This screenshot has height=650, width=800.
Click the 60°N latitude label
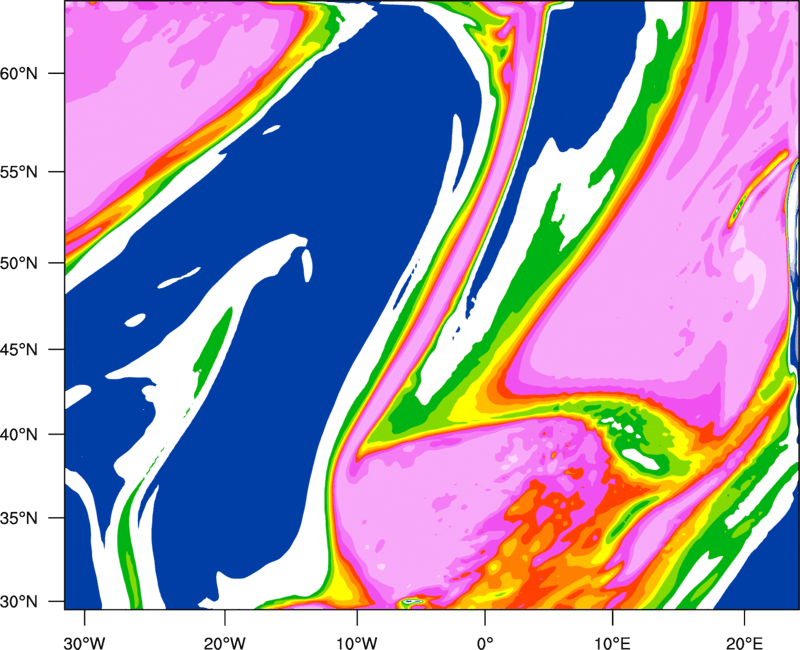pos(19,73)
